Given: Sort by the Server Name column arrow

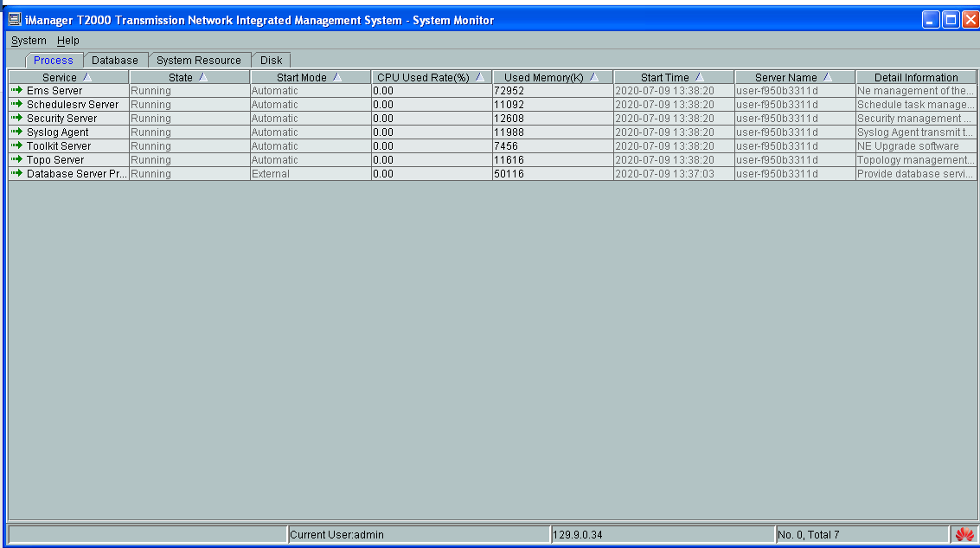Looking at the screenshot, I should pyautogui.click(x=827, y=77).
